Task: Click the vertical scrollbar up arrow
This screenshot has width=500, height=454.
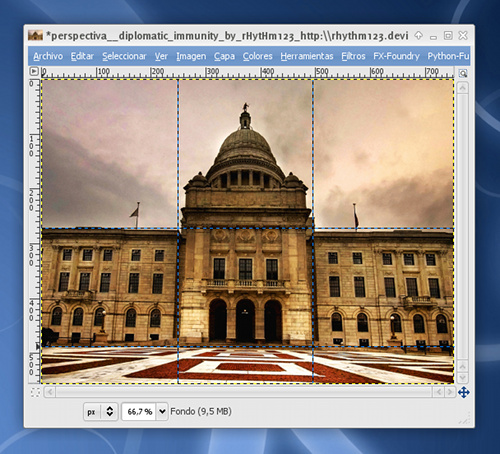Action: coord(463,88)
